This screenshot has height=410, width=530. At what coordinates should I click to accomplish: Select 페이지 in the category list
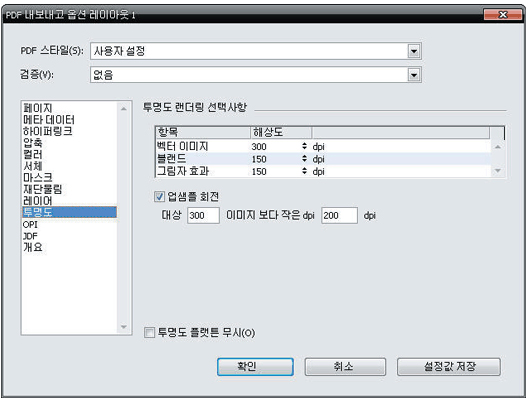[x=69, y=108]
